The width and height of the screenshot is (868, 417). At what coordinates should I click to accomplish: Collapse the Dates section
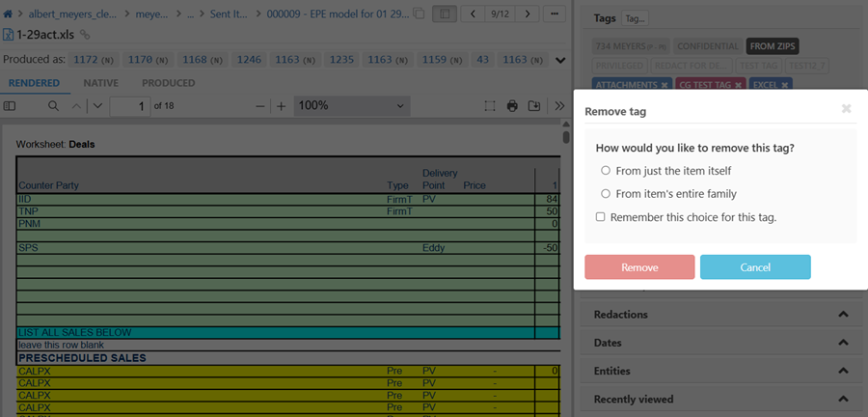(x=843, y=343)
